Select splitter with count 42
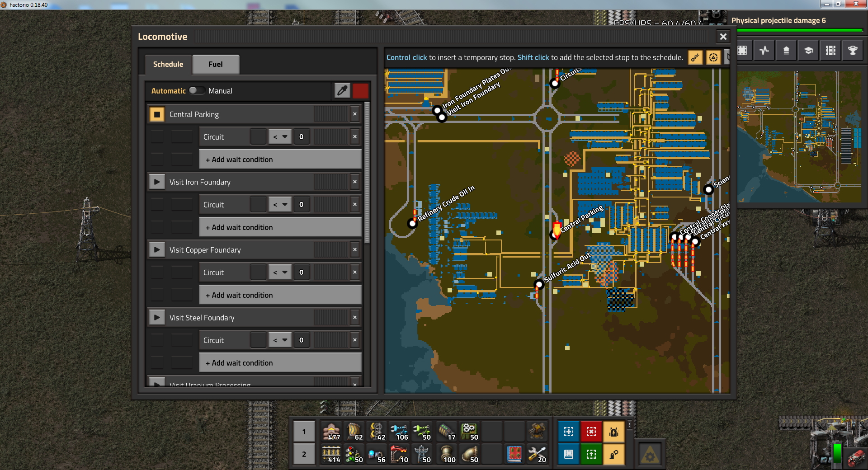This screenshot has width=868, height=470. point(377,432)
